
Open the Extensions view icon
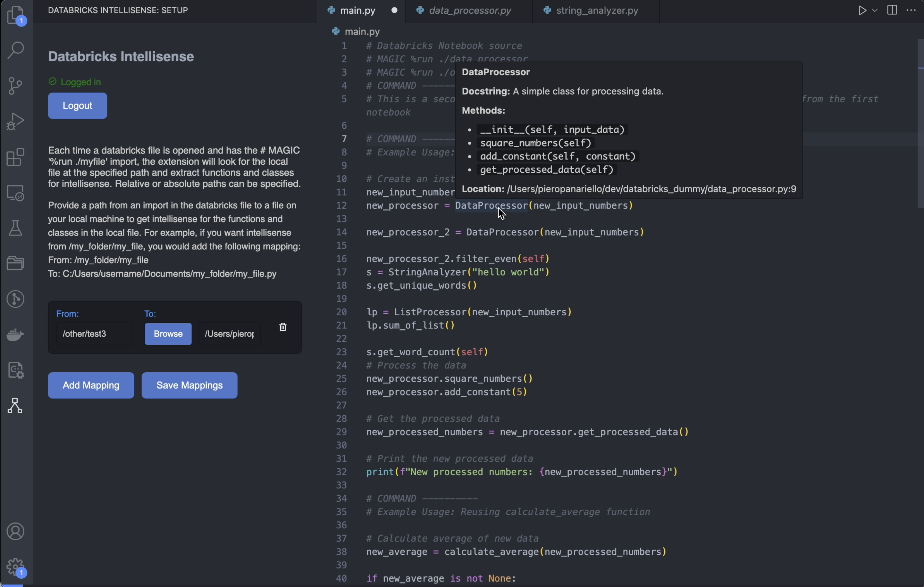pyautogui.click(x=16, y=157)
